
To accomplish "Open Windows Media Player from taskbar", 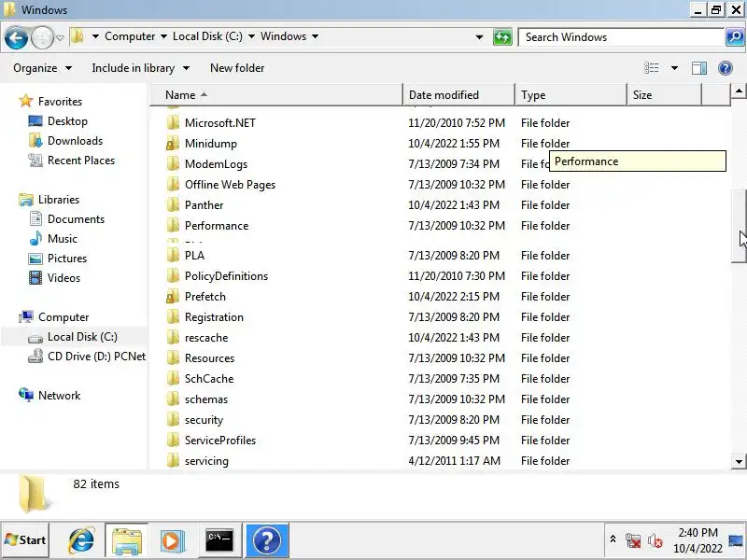I will click(x=172, y=540).
